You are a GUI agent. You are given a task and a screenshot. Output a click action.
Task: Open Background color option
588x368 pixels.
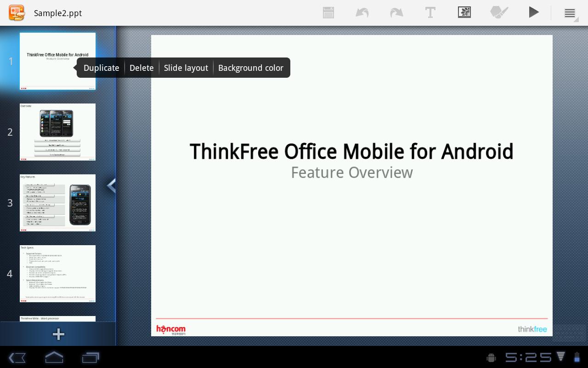tap(251, 68)
